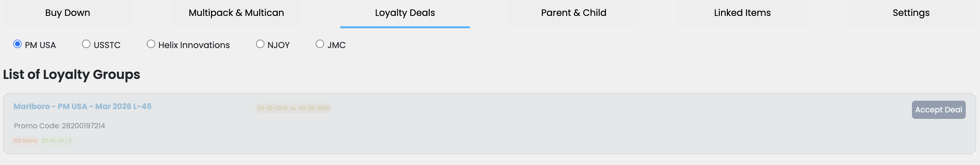
Task: Switch to Multipack & Multican tab
Action: click(236, 13)
